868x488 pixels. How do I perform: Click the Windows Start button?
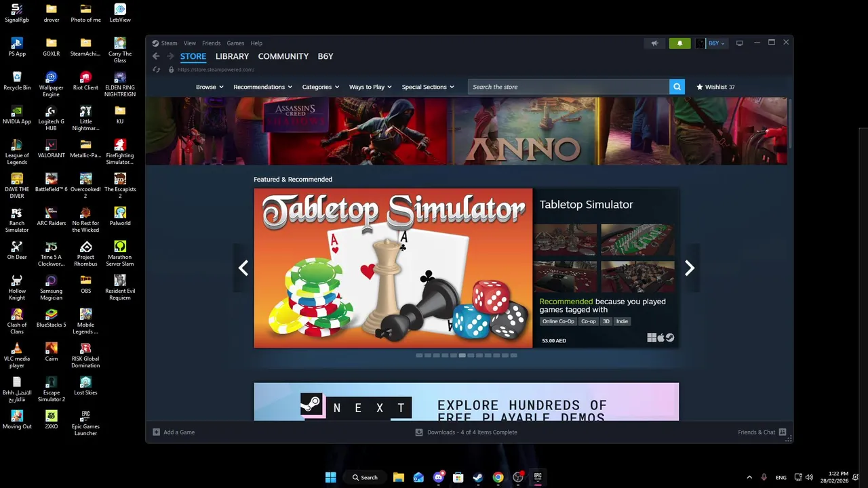click(x=330, y=477)
